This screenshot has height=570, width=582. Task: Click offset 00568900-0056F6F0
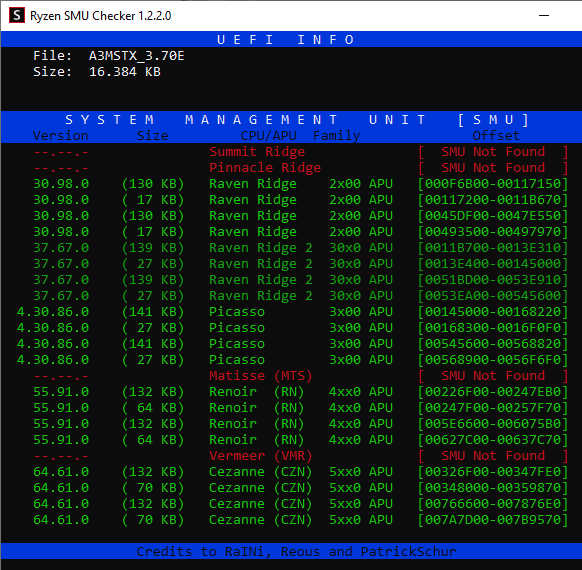point(493,360)
